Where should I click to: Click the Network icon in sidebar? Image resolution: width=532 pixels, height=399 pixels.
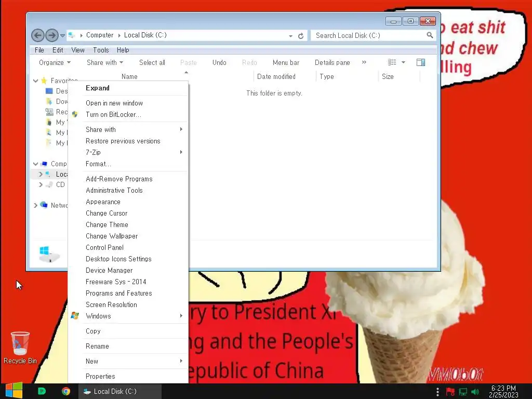pyautogui.click(x=44, y=205)
